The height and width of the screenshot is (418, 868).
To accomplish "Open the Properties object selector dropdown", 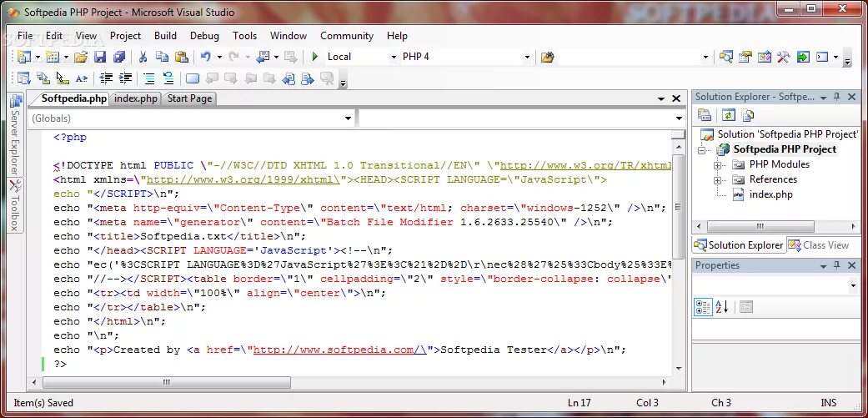I will [852, 285].
